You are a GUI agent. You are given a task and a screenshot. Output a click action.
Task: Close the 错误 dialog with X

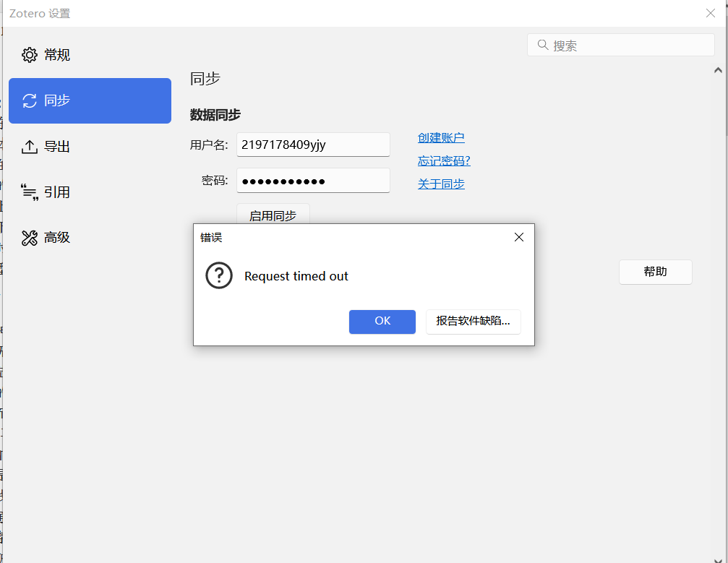point(519,237)
